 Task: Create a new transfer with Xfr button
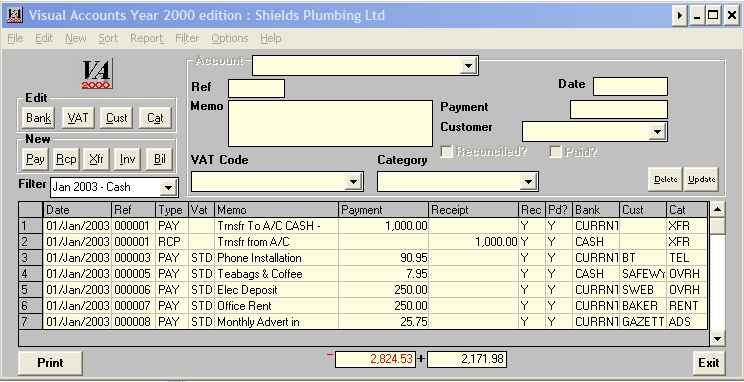point(96,159)
